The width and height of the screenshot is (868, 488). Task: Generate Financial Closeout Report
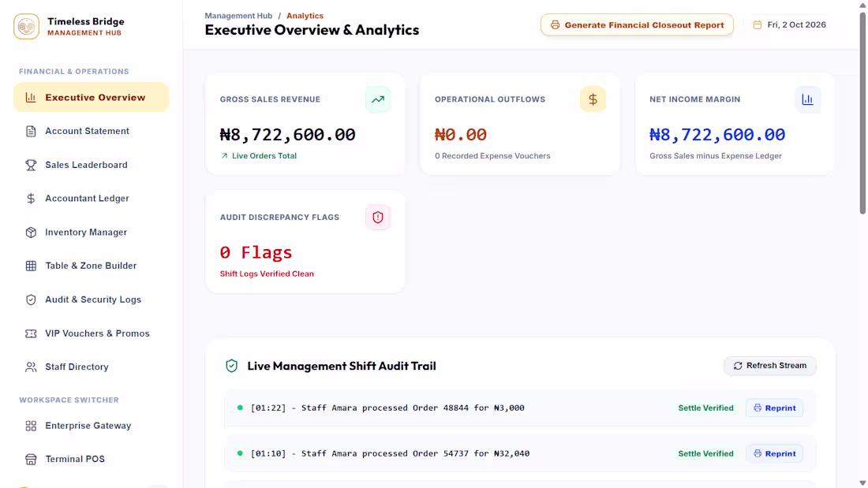637,25
